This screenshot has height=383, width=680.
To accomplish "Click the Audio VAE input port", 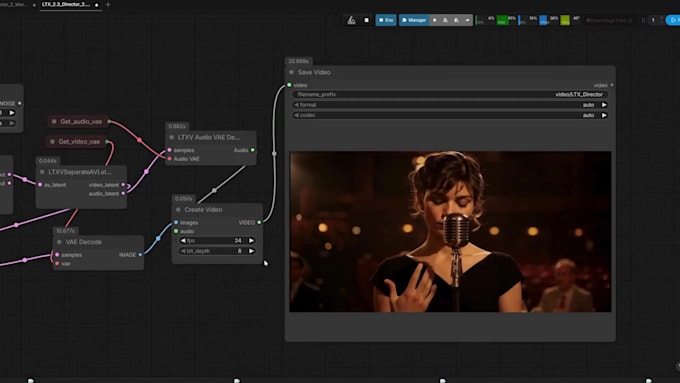I will [170, 159].
